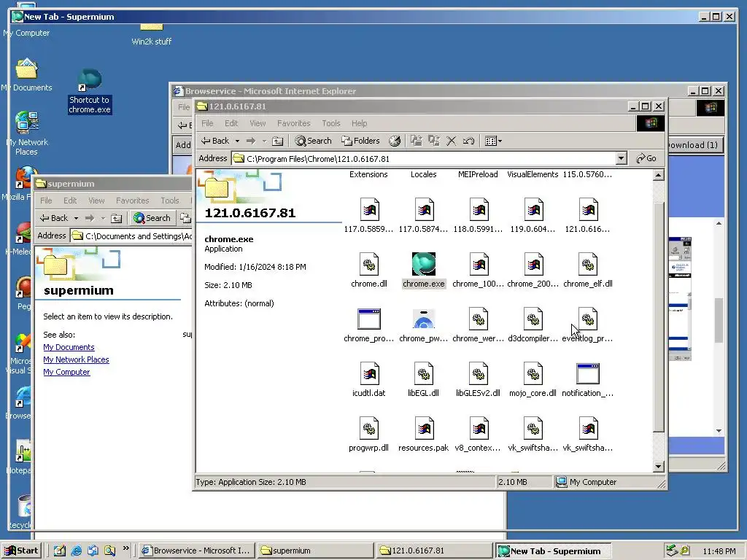This screenshot has width=747, height=560.
Task: Click the taskbar clock showing 11:48 PM
Action: point(719,551)
